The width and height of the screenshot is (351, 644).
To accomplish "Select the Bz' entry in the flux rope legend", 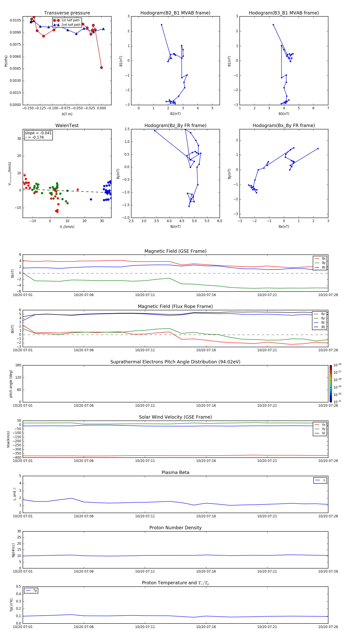I will click(x=320, y=323).
